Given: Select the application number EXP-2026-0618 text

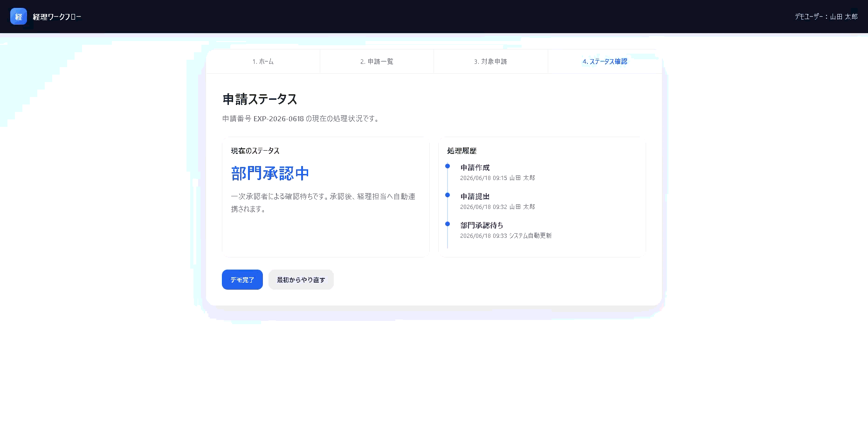Looking at the screenshot, I should tap(278, 119).
